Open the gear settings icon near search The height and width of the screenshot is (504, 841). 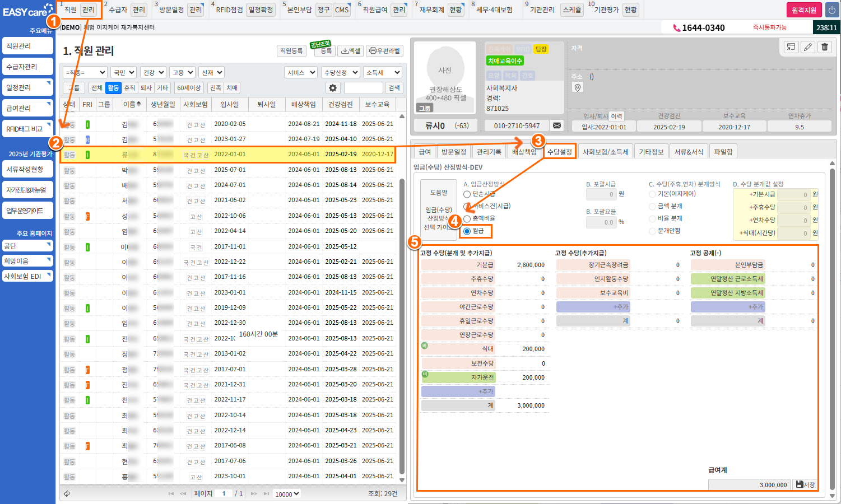tap(333, 88)
